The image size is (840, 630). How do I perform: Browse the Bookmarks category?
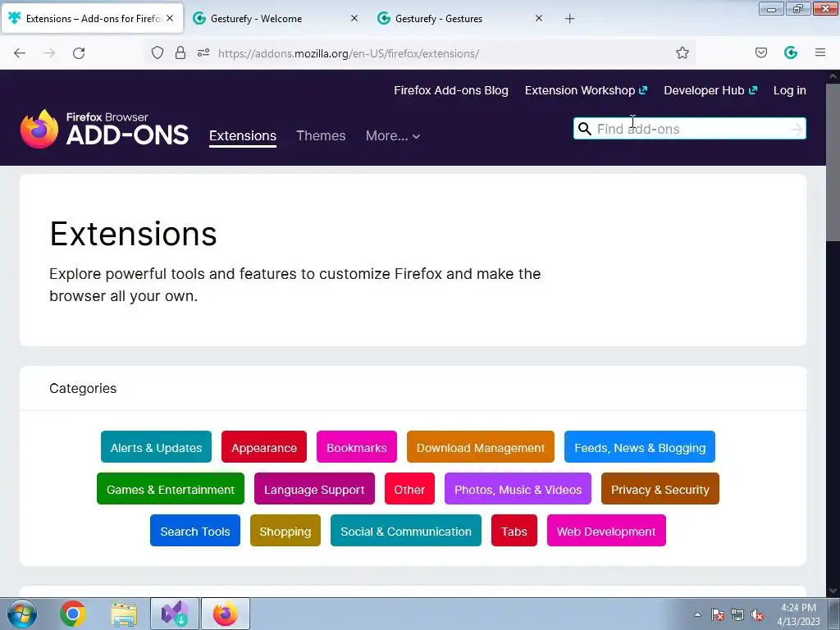coord(357,447)
